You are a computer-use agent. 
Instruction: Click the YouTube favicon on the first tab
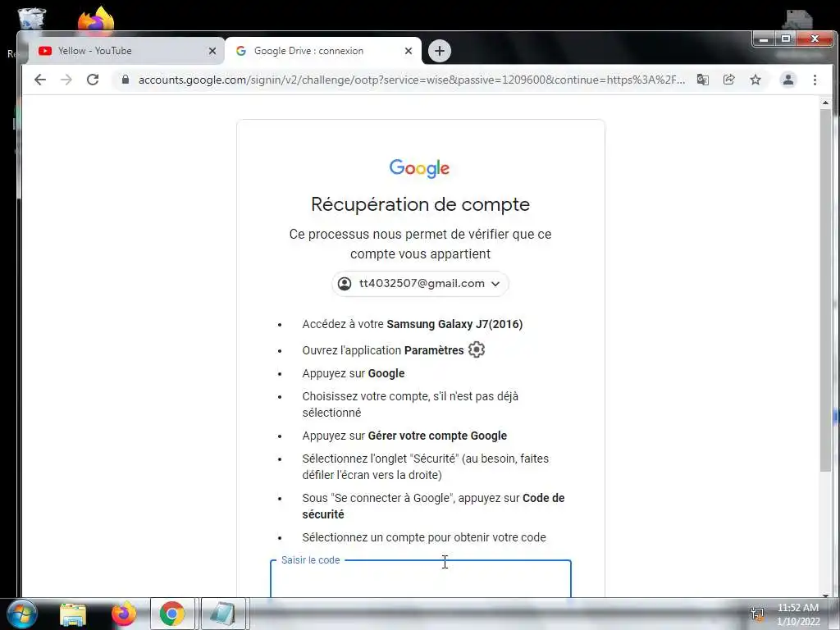click(45, 51)
